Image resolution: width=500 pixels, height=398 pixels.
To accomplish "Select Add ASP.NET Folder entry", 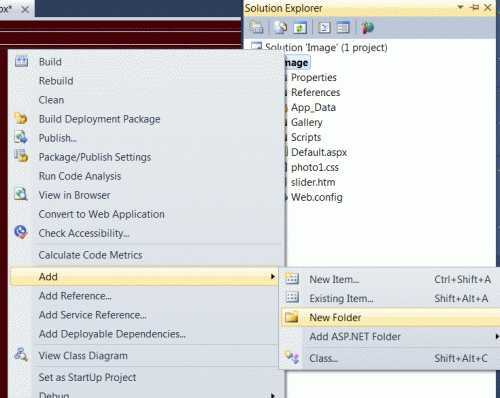I will 355,337.
